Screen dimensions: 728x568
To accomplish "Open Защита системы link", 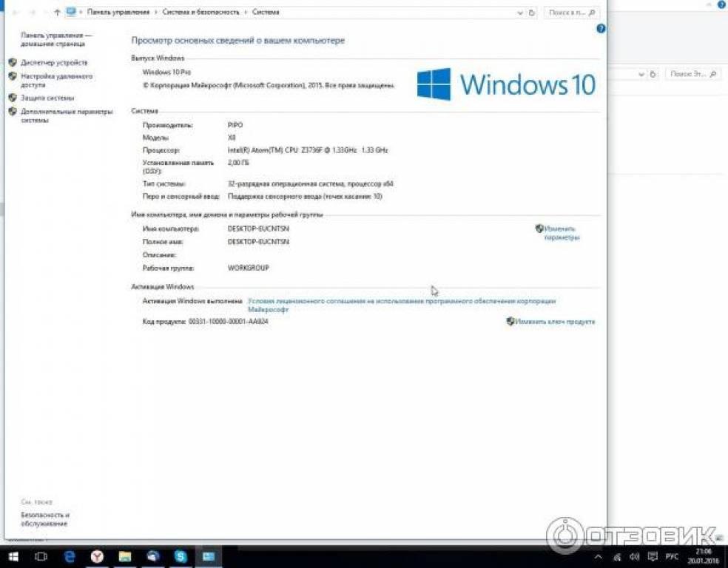I will pos(47,98).
